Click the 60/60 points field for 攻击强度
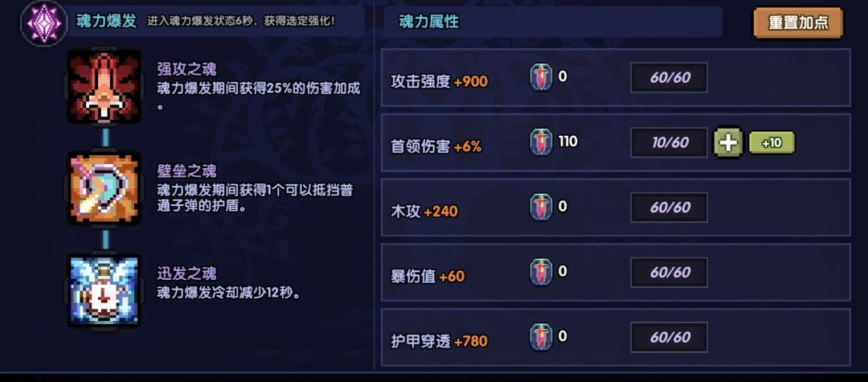868x382 pixels. (669, 78)
